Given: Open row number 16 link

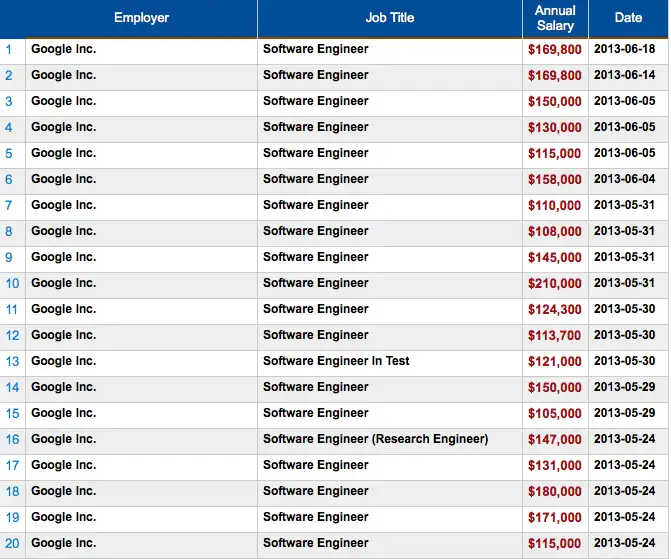Looking at the screenshot, I should point(12,440).
